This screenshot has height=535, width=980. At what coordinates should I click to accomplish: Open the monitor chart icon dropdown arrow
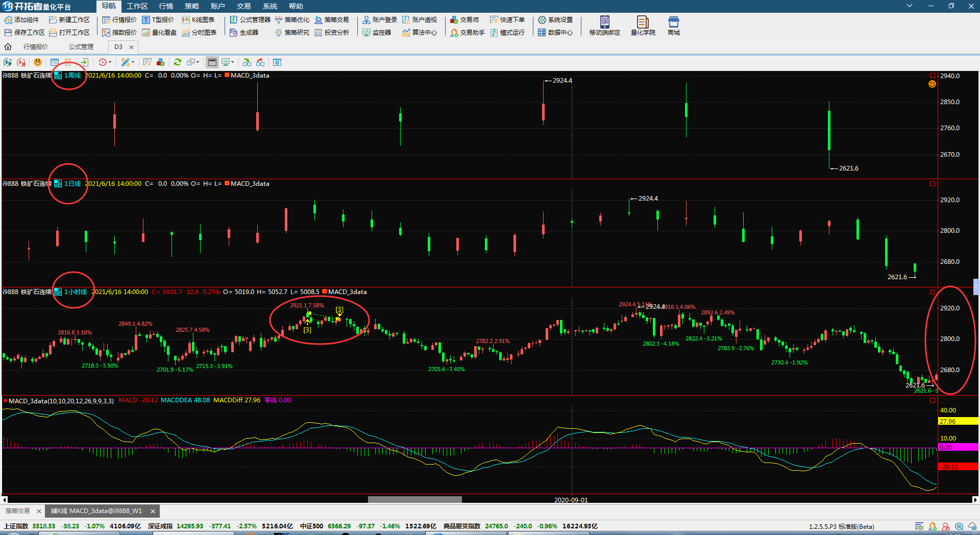pos(232,62)
